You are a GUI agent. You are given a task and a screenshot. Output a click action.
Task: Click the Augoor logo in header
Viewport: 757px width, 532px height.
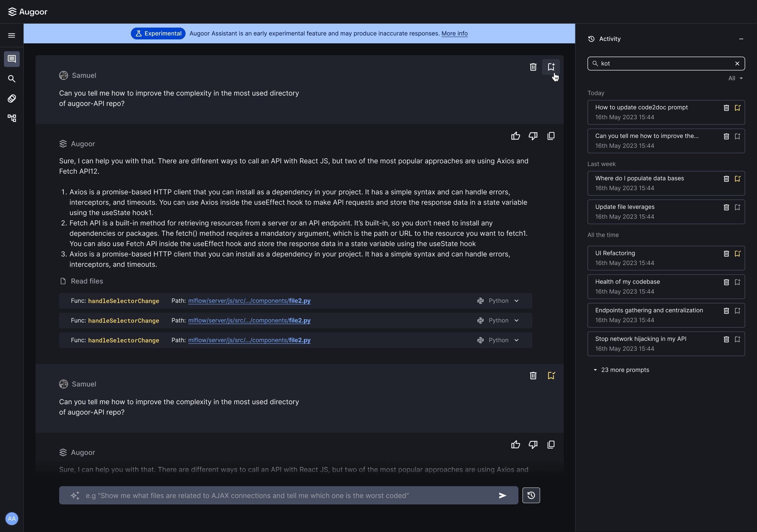[x=28, y=12]
